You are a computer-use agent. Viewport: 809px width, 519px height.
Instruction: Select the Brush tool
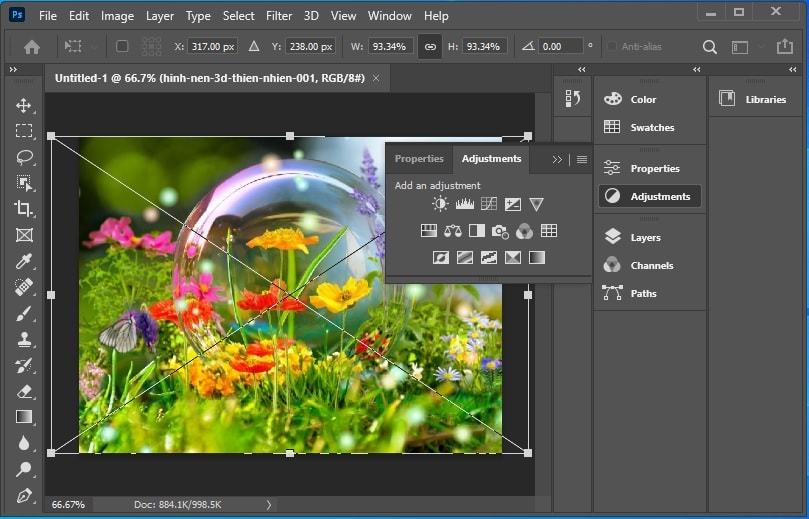coord(24,313)
